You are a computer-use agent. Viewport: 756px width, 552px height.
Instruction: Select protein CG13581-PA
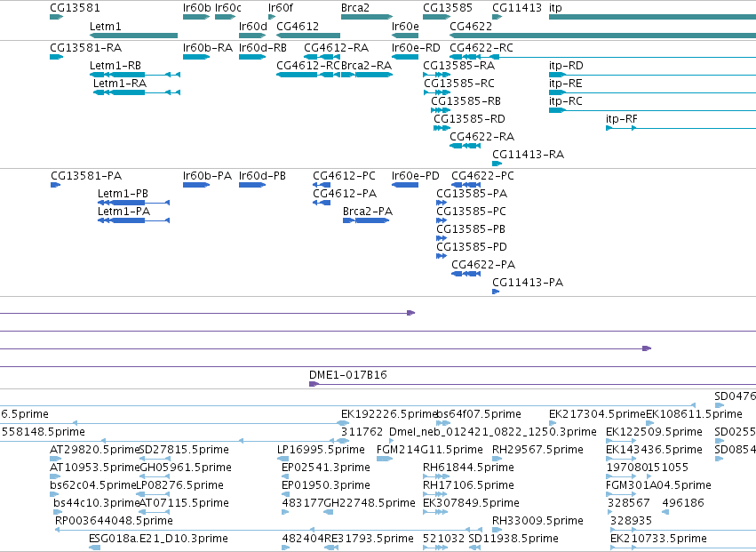[x=86, y=176]
